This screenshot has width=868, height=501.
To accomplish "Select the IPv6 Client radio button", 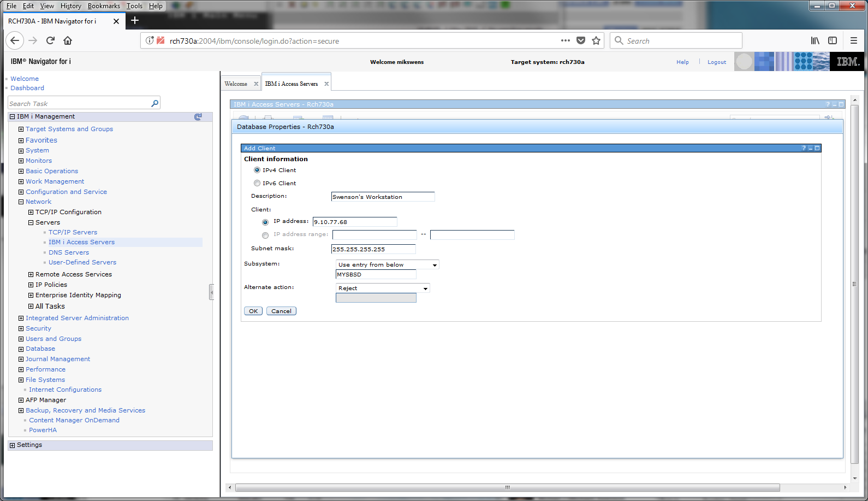I will [x=257, y=183].
